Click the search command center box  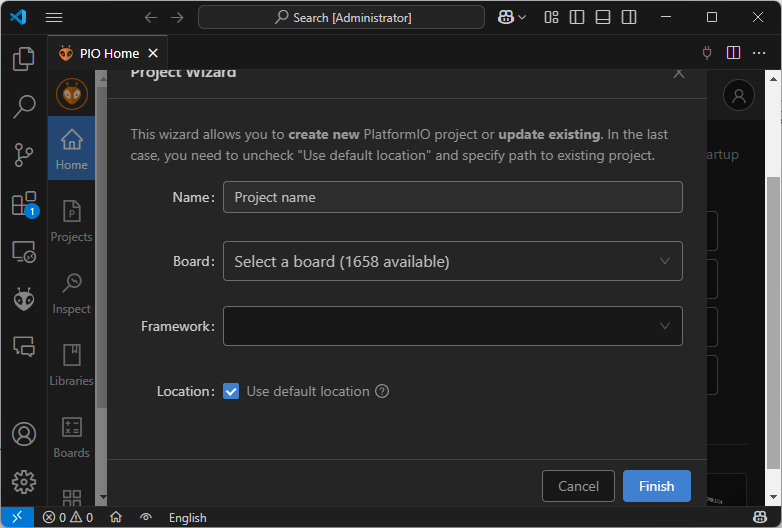tap(341, 17)
